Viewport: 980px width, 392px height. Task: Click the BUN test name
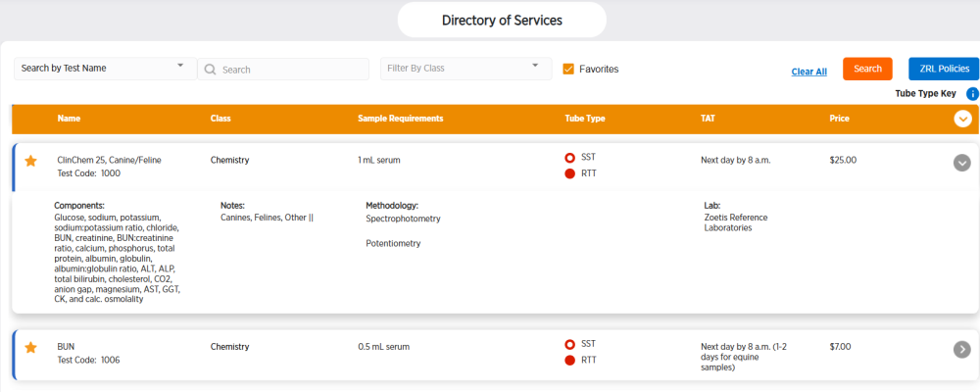click(x=67, y=346)
